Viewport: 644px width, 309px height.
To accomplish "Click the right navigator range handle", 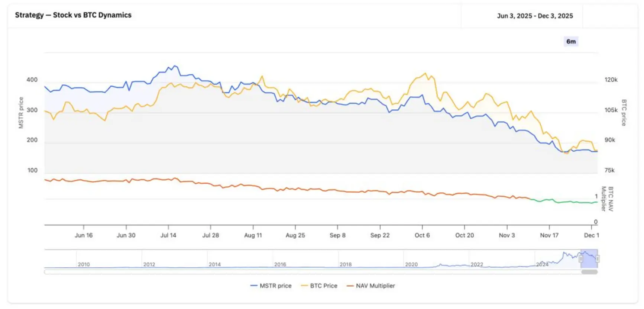I will coord(598,259).
